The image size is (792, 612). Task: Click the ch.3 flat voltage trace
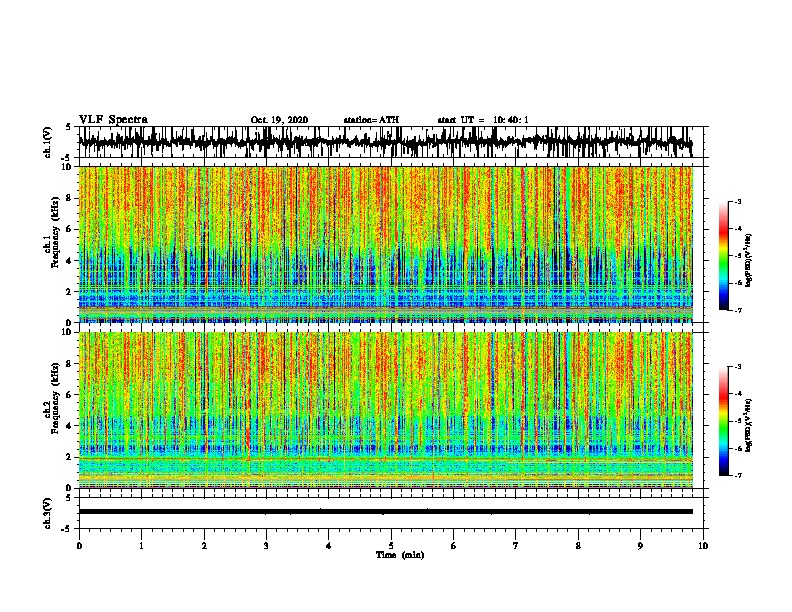[x=386, y=512]
